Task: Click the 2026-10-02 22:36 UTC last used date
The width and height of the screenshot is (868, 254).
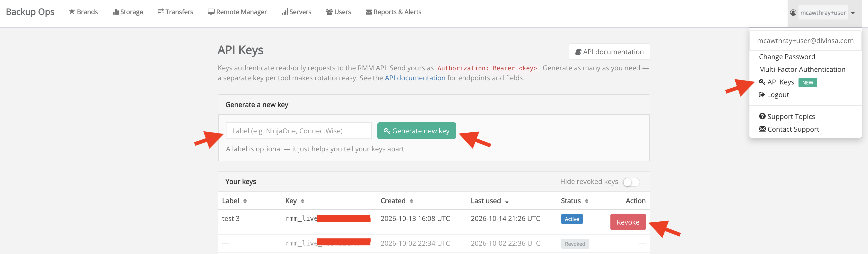Action: coord(505,244)
